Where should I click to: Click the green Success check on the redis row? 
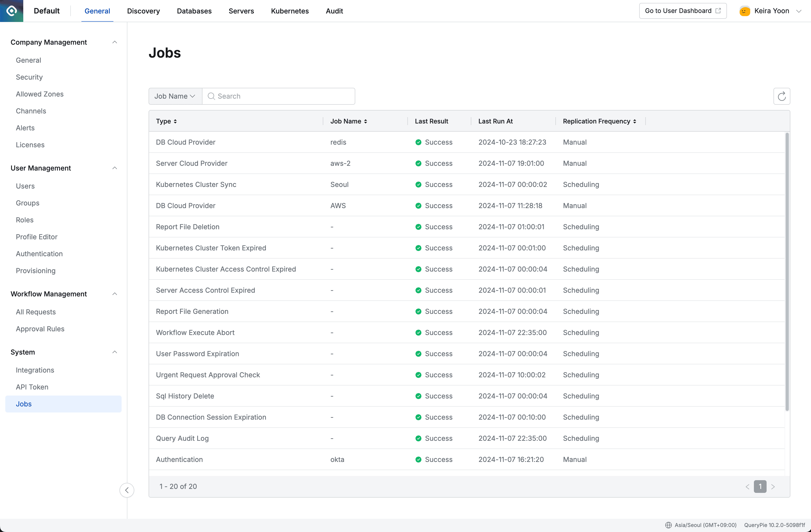click(x=418, y=142)
